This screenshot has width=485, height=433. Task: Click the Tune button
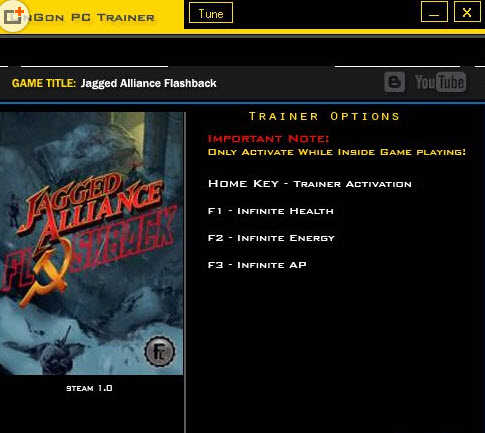click(211, 13)
